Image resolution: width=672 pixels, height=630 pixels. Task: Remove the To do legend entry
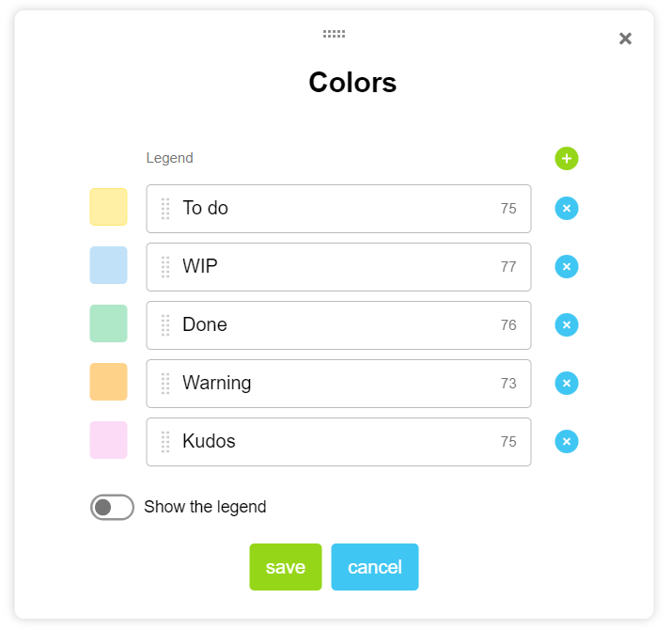coord(566,209)
